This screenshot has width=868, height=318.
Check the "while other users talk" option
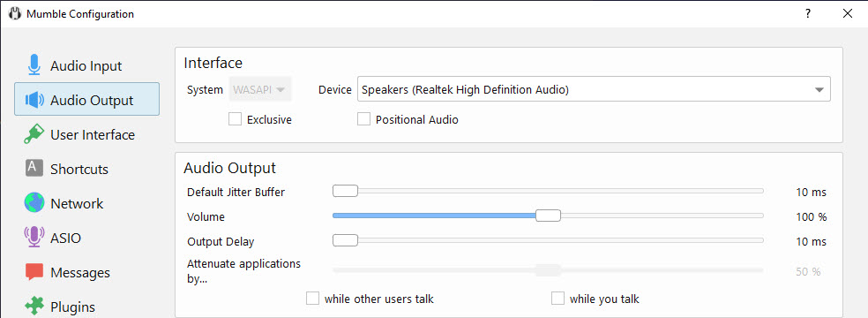pos(313,299)
